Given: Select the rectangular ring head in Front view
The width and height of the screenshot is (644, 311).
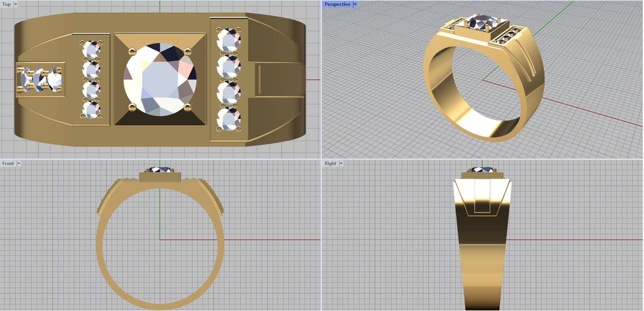Looking at the screenshot, I should pyautogui.click(x=160, y=177).
